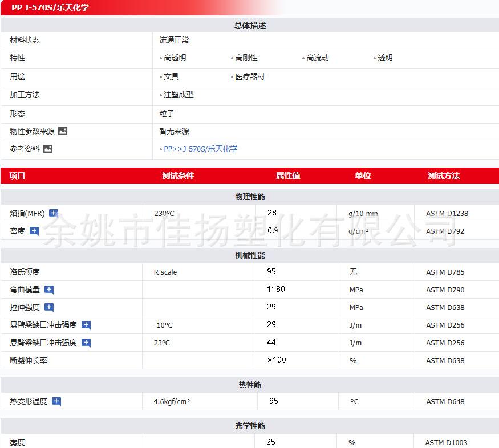Click the 项目 column header
The image size is (499, 448).
click(x=17, y=176)
